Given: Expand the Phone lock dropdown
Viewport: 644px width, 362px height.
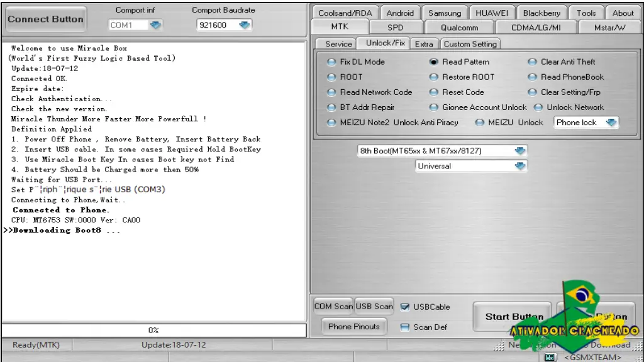Looking at the screenshot, I should pos(586,123).
